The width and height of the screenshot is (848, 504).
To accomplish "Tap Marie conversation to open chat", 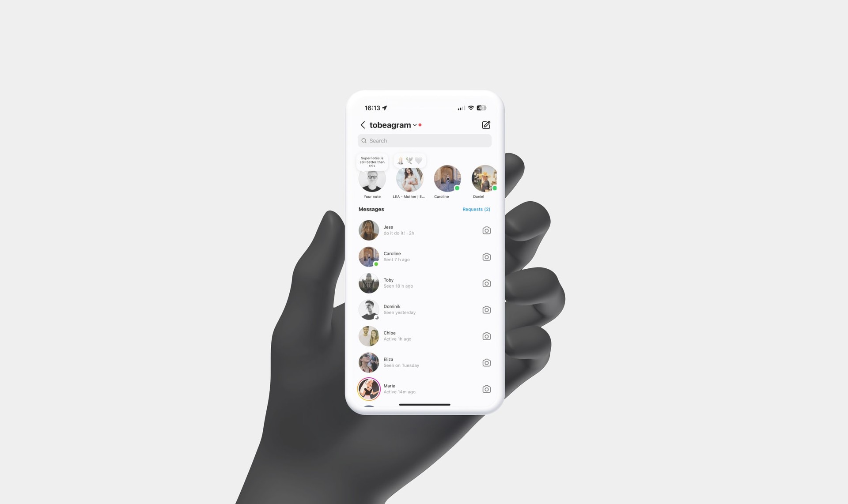I will [424, 389].
